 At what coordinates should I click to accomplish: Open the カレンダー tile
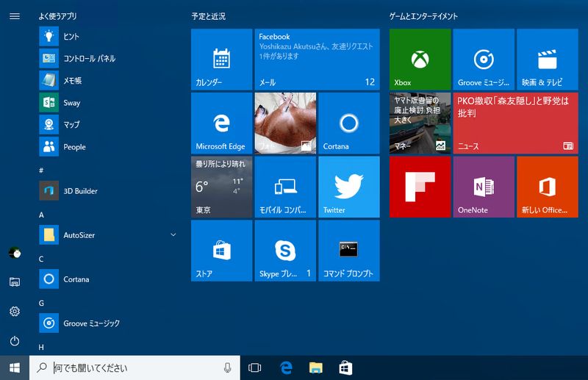(x=222, y=60)
